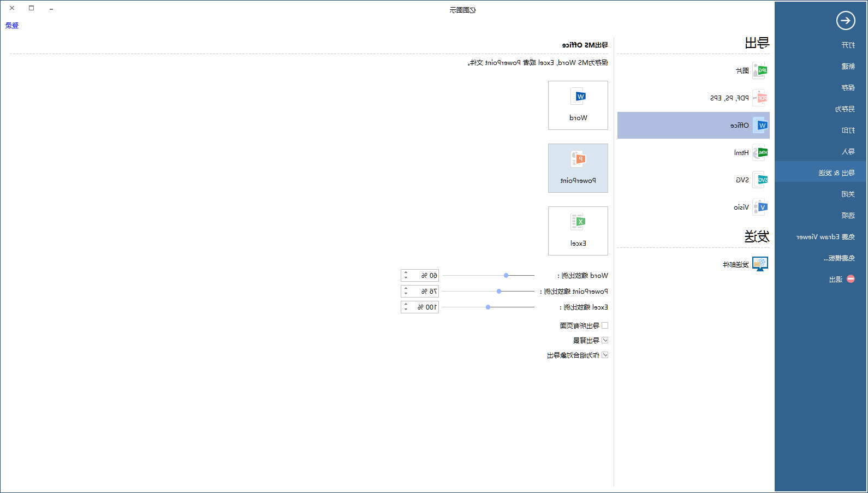Decrease Excel scale with the down arrow
Screen dimensions: 868x493
click(x=406, y=310)
